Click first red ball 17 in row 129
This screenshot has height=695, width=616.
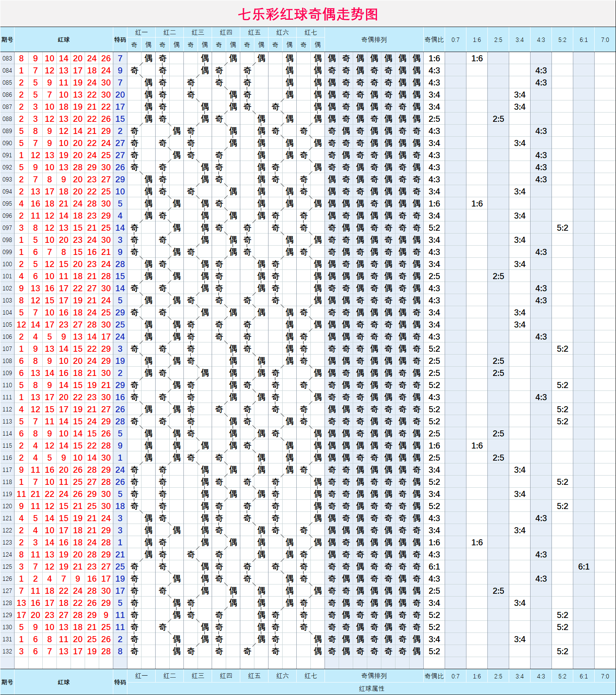click(21, 615)
